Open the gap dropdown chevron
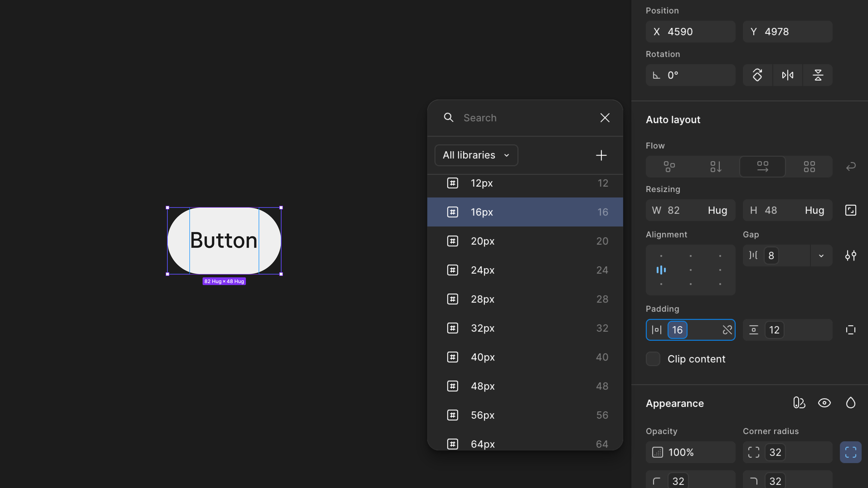868x488 pixels. 821,256
